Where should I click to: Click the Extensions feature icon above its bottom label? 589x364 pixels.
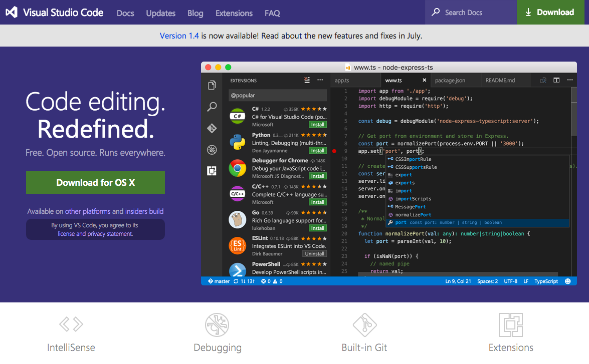click(511, 324)
